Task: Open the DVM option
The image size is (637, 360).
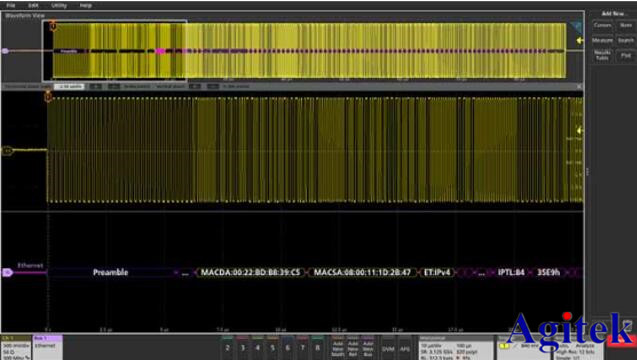Action: tap(388, 348)
